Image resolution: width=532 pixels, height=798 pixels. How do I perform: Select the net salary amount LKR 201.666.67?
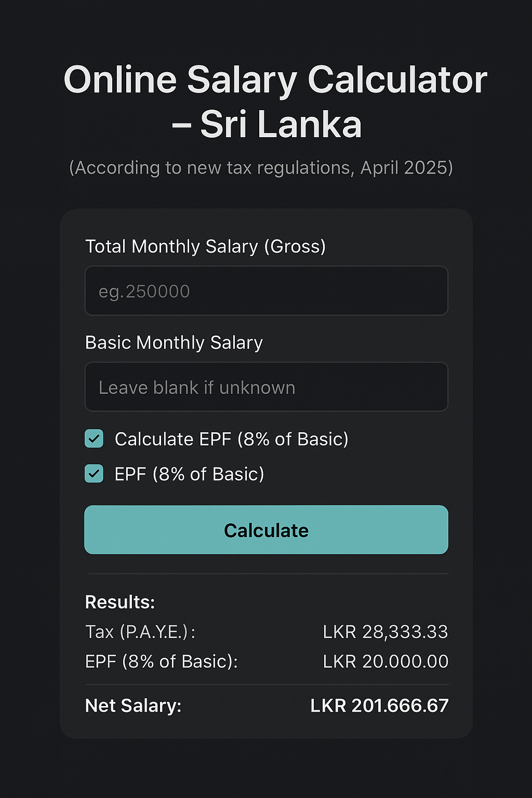[379, 706]
